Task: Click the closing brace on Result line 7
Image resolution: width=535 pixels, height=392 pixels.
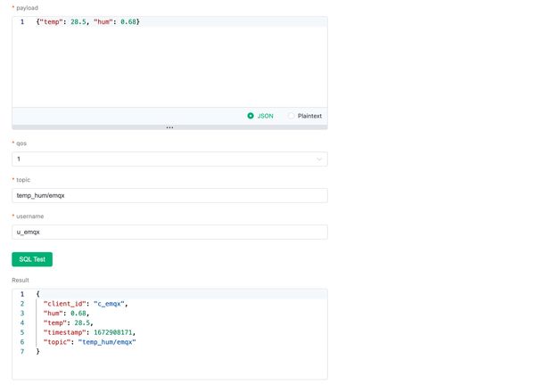Action: click(x=38, y=352)
